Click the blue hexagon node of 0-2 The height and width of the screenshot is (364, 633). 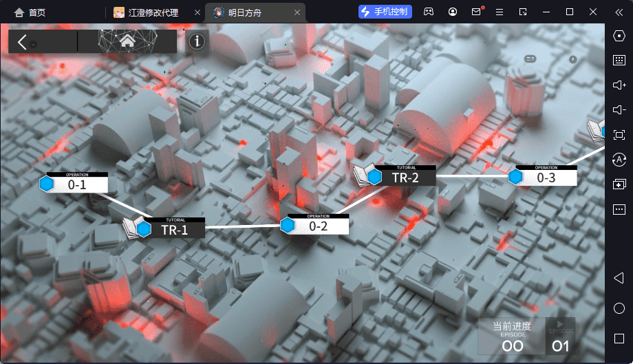pos(288,226)
